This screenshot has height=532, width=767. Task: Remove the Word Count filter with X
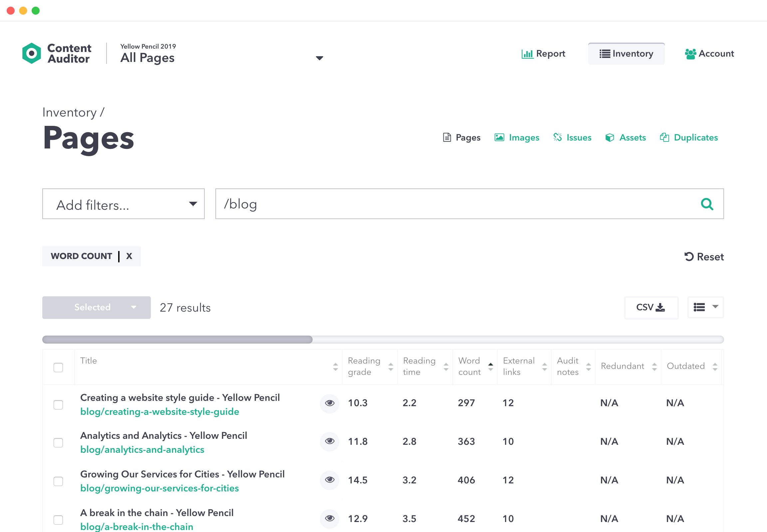pyautogui.click(x=129, y=256)
